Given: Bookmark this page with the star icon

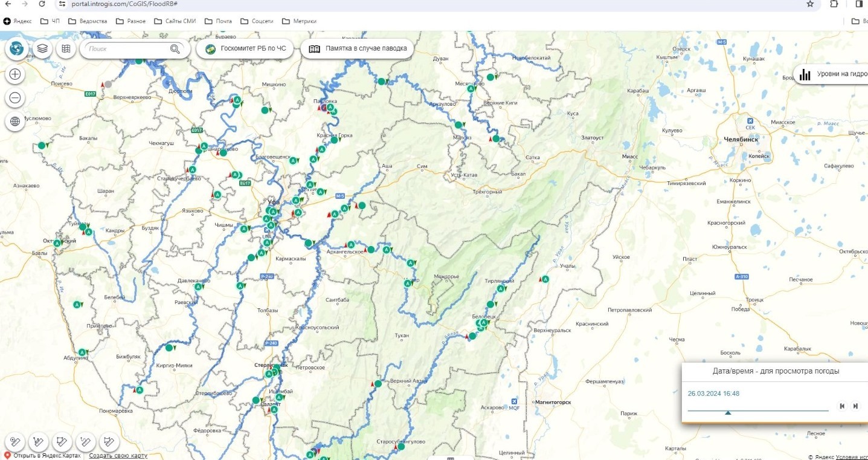Looking at the screenshot, I should (x=810, y=4).
